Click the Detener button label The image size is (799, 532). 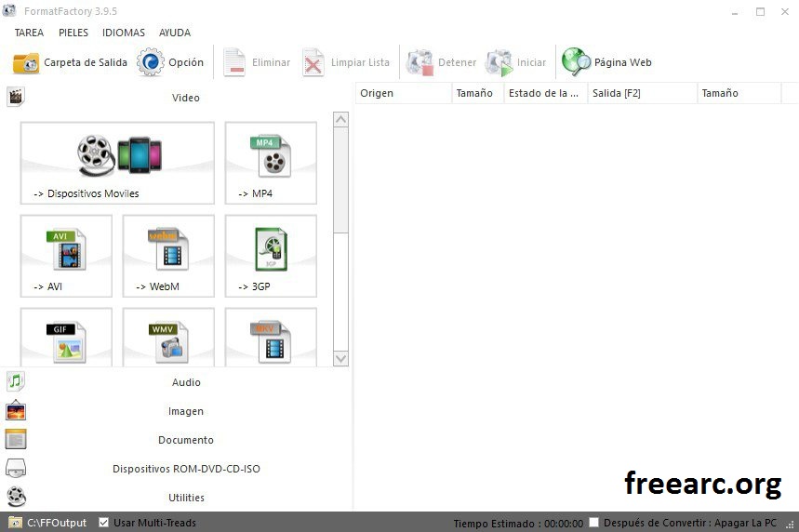coord(457,62)
